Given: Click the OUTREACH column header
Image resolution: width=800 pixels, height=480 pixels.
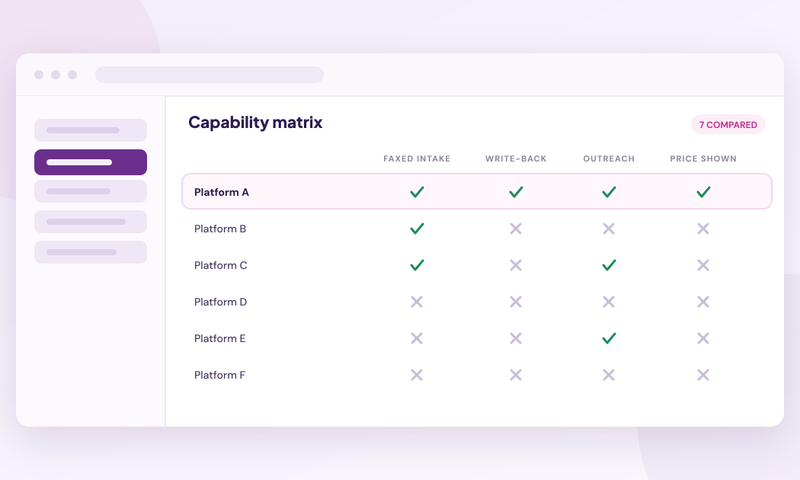Looking at the screenshot, I should 609,159.
